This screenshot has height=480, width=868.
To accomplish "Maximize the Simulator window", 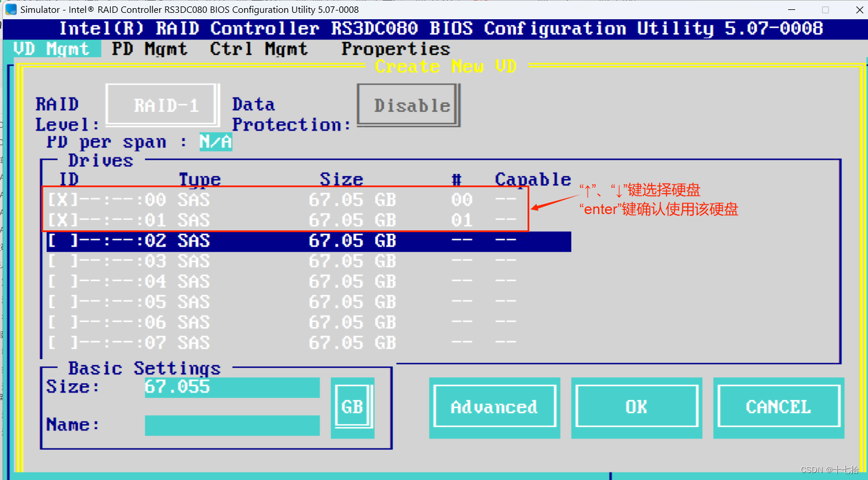I will 825,9.
